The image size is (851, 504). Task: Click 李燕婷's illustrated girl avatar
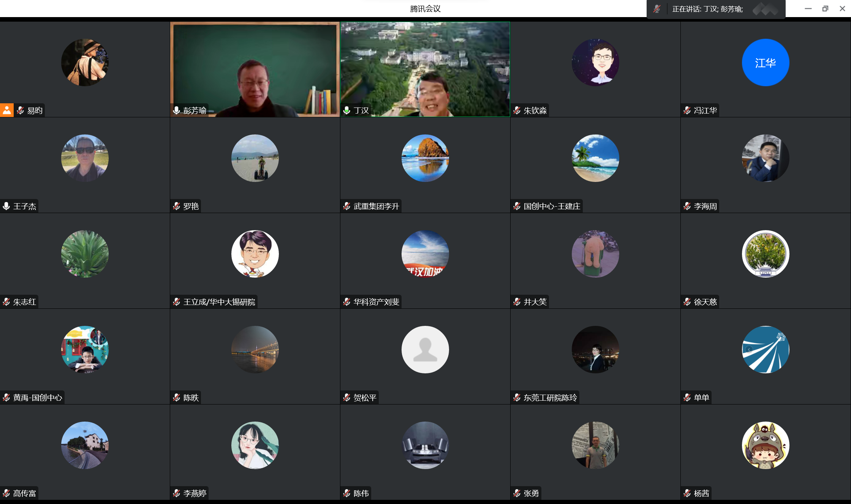255,445
